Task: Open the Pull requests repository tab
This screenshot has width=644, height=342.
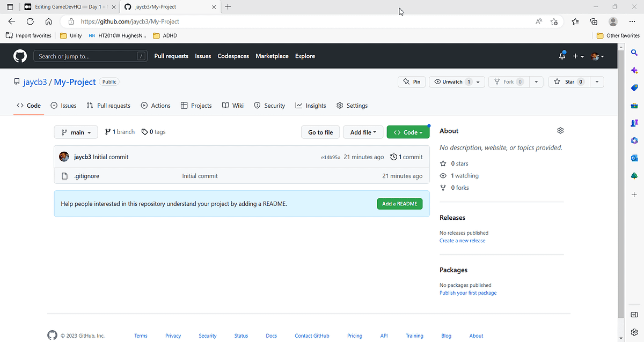Action: 108,106
